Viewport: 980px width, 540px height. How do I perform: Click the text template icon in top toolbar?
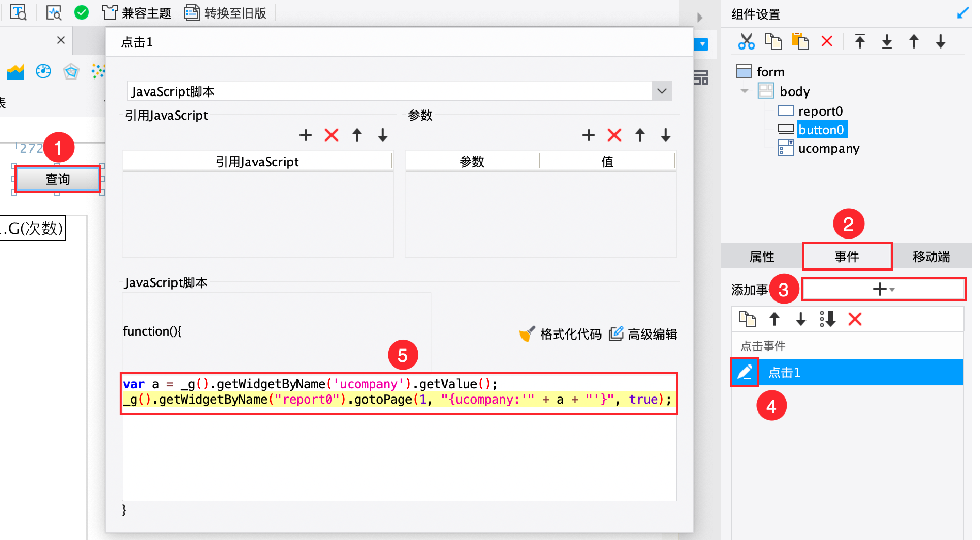[19, 12]
